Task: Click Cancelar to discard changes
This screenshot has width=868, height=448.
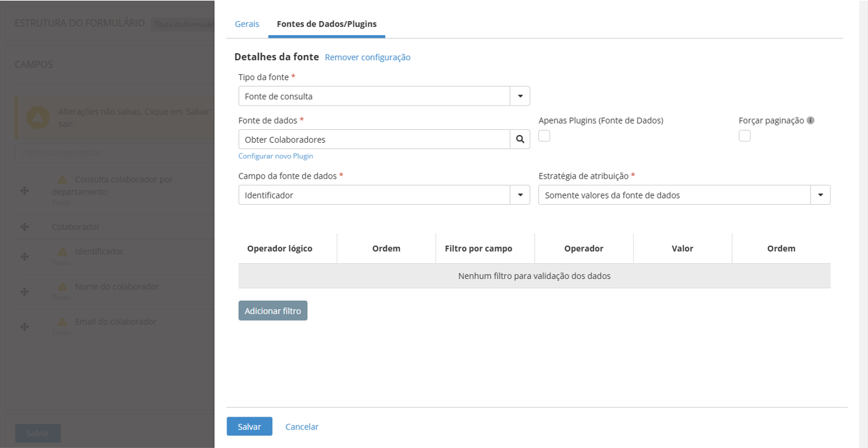Action: 301,427
